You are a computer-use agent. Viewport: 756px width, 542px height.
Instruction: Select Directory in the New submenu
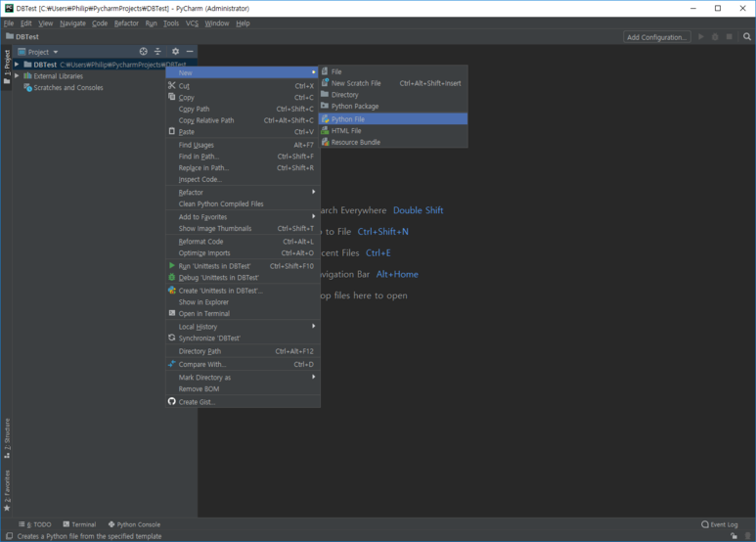393,95
